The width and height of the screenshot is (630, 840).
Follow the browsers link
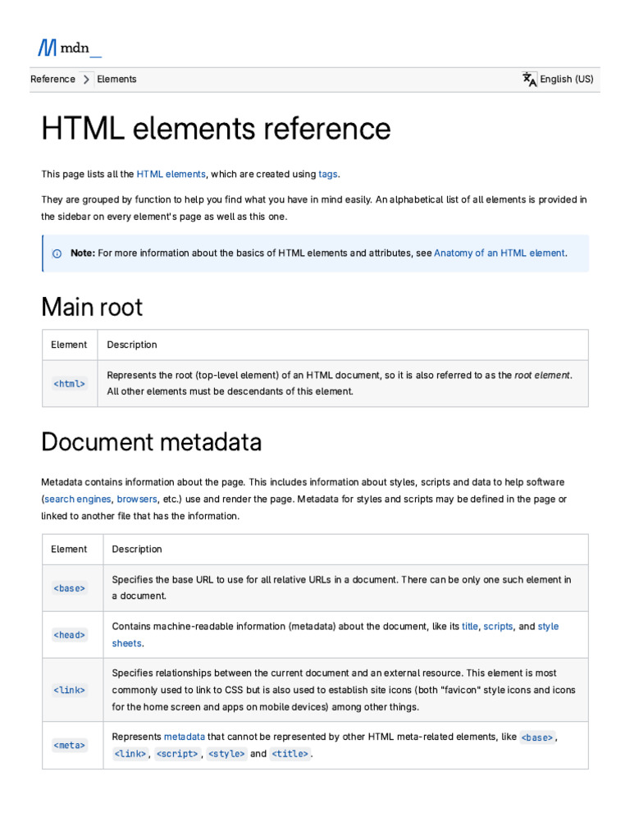(136, 499)
